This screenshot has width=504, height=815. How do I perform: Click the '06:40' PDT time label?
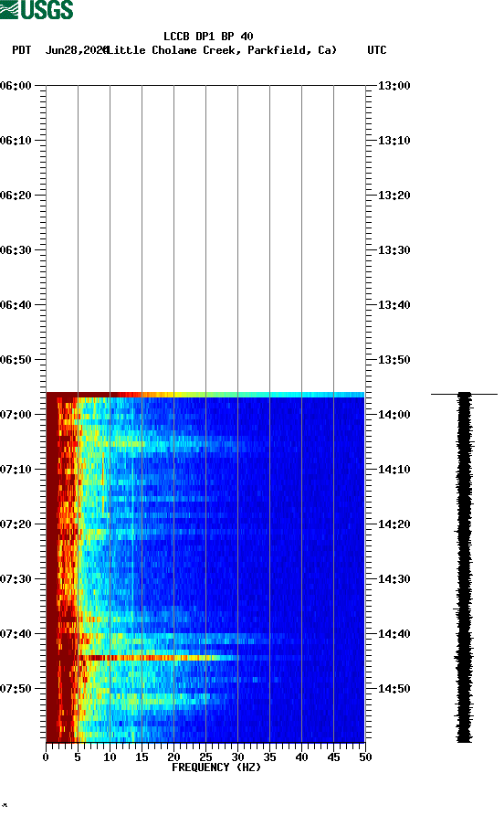[16, 305]
